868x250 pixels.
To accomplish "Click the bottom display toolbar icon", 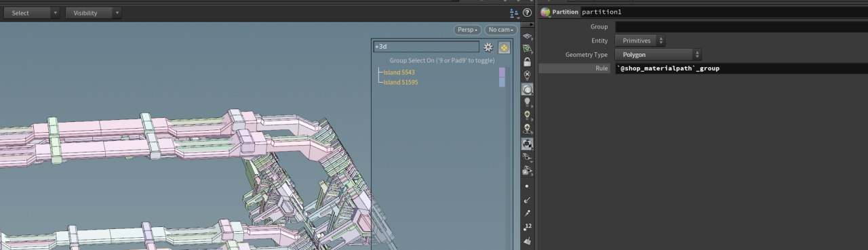I will 528,241.
